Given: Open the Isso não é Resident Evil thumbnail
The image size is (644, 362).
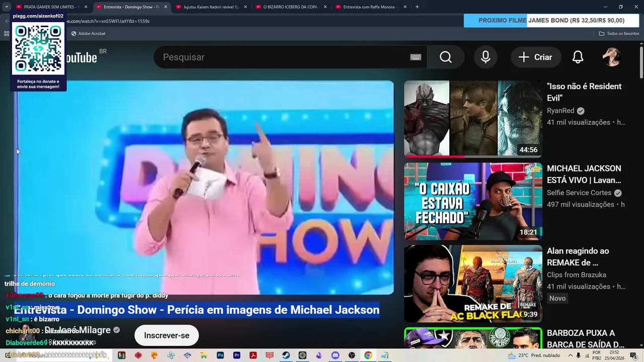Looking at the screenshot, I should 473,119.
